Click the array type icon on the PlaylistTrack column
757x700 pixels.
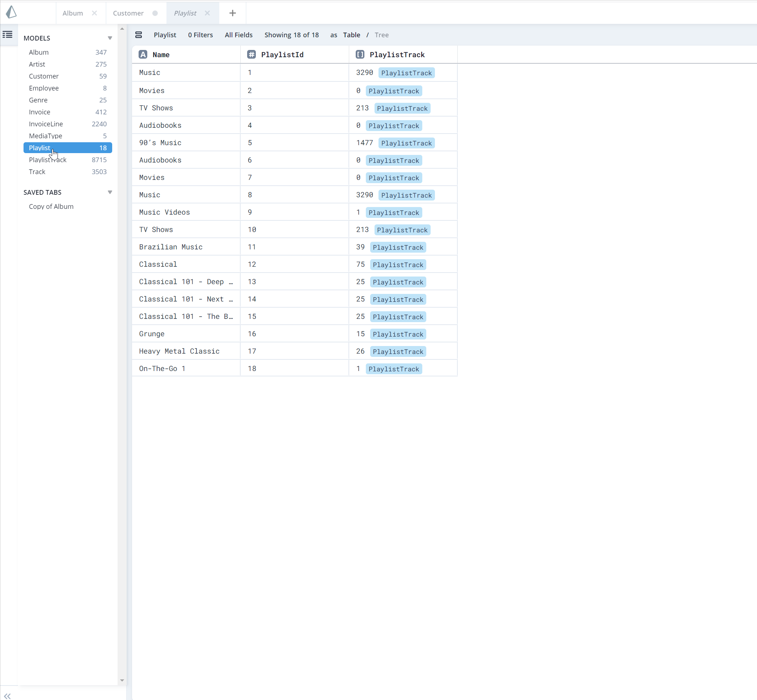pyautogui.click(x=360, y=55)
